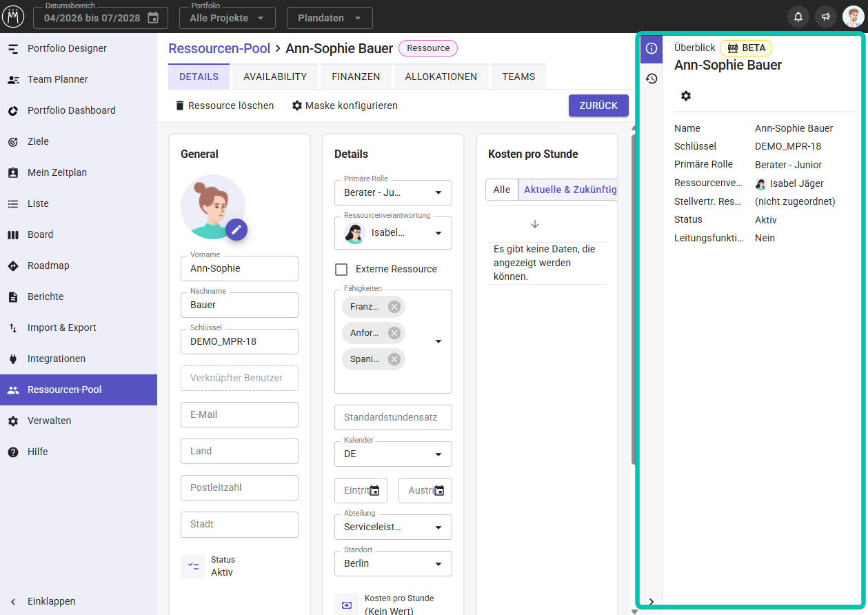This screenshot has width=868, height=615.
Task: Open Eintritt date picker icon
Action: click(375, 491)
